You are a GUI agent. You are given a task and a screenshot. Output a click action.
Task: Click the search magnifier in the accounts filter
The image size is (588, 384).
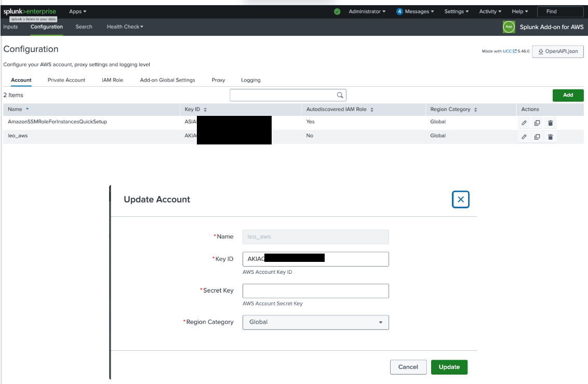point(340,95)
